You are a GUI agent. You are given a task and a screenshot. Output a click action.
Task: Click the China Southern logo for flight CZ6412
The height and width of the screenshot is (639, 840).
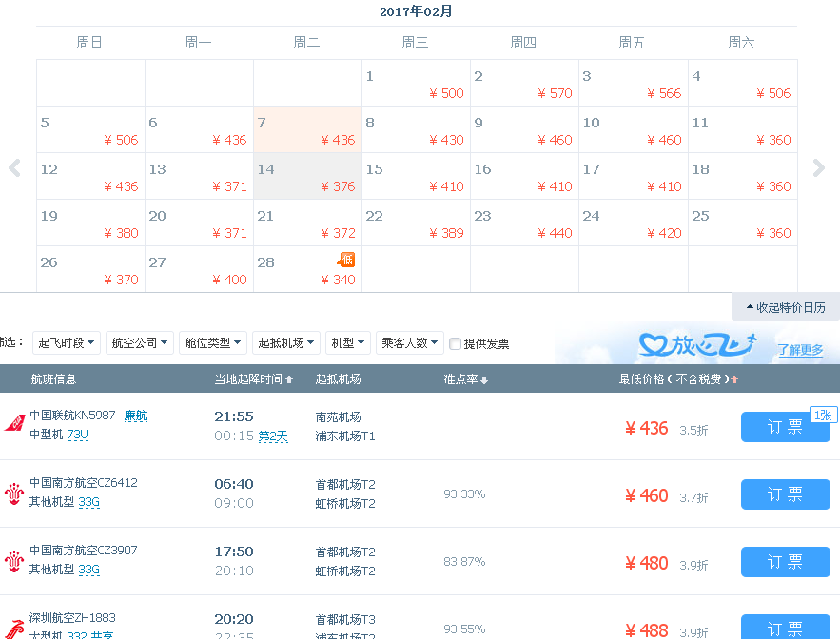(14, 493)
